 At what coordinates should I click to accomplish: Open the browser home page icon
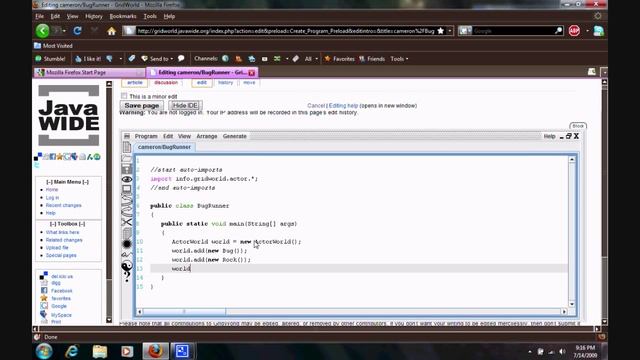[111, 31]
